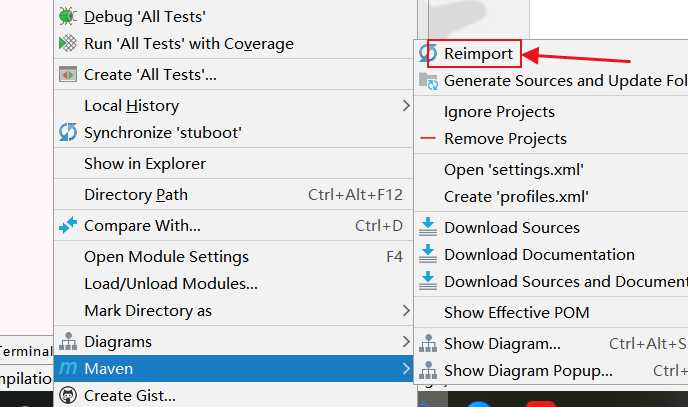Click the coverage icon beside Run 'All Tests'
Screen dimensions: 688x407
point(68,43)
